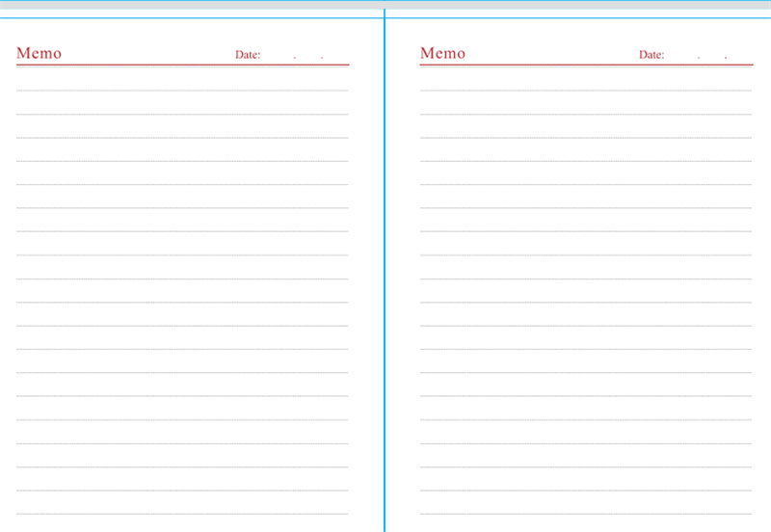Click the blank date field after left Date label
The height and width of the screenshot is (532, 771).
(x=278, y=55)
